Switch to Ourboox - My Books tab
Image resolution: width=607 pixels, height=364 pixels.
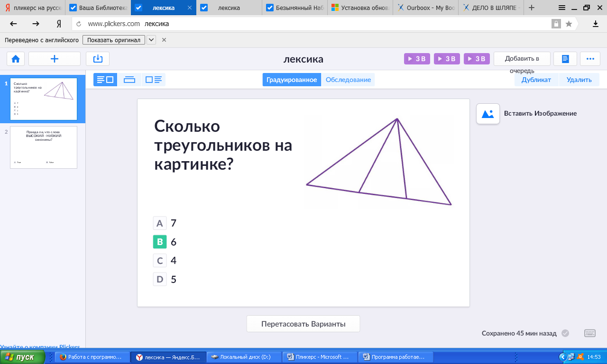tap(425, 8)
